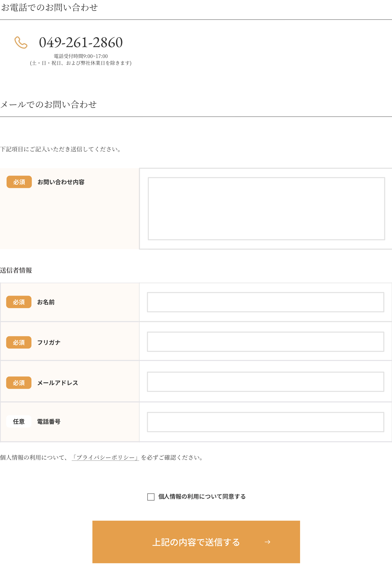Open the プライバシーポリシー link

point(105,457)
